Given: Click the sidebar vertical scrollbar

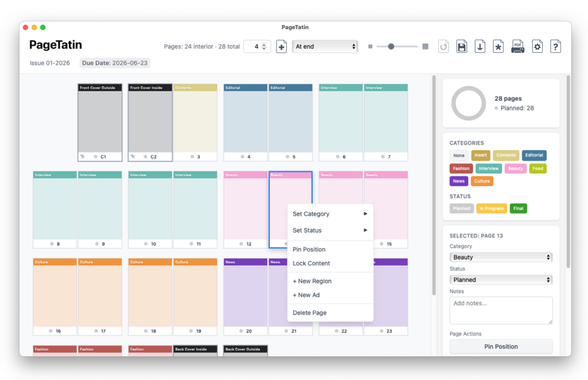Looking at the screenshot, I should [x=568, y=171].
